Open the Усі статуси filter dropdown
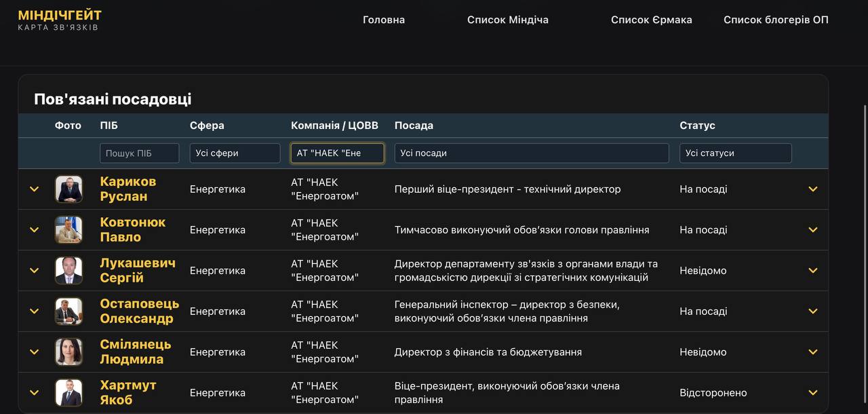Screen dimensions: 868x414 pos(736,153)
